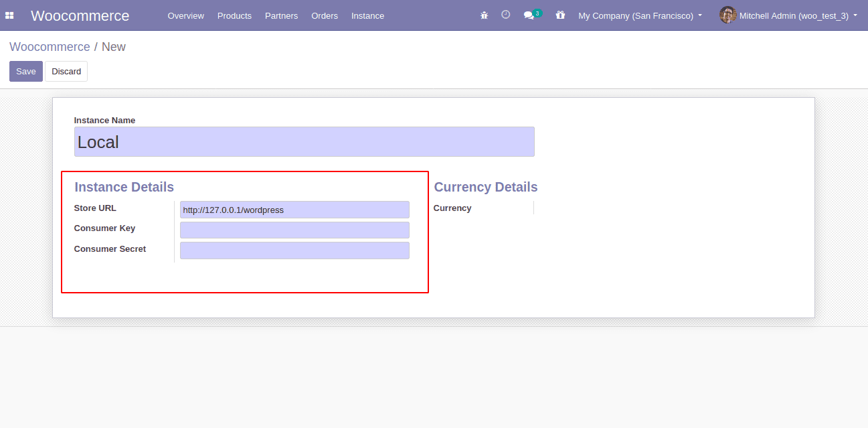The height and width of the screenshot is (428, 868).
Task: Click the Mitchell Admin avatar
Action: pos(727,15)
